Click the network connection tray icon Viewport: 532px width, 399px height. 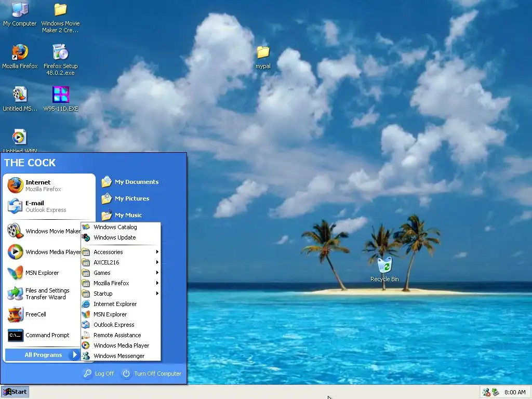495,392
